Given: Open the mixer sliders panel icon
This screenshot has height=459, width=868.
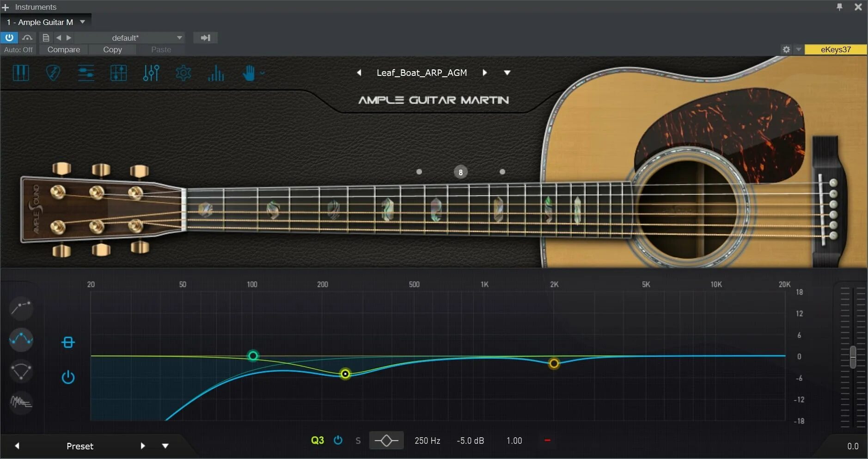Looking at the screenshot, I should click(x=151, y=73).
